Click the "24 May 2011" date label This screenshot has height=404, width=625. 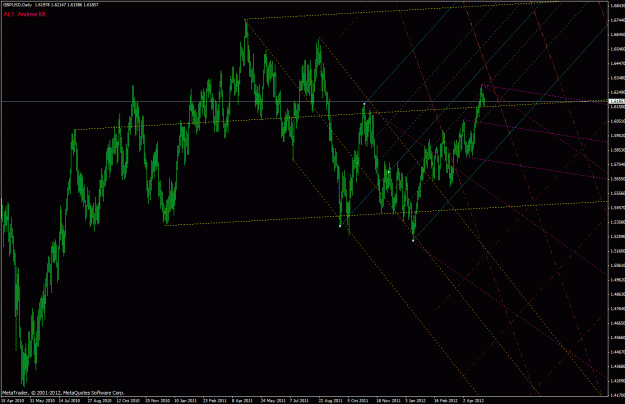pos(273,400)
